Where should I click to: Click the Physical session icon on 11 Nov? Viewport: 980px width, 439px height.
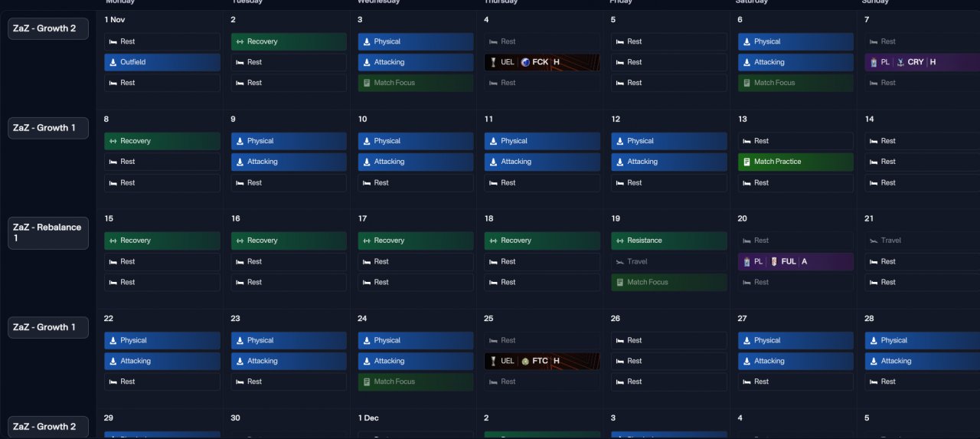click(493, 141)
